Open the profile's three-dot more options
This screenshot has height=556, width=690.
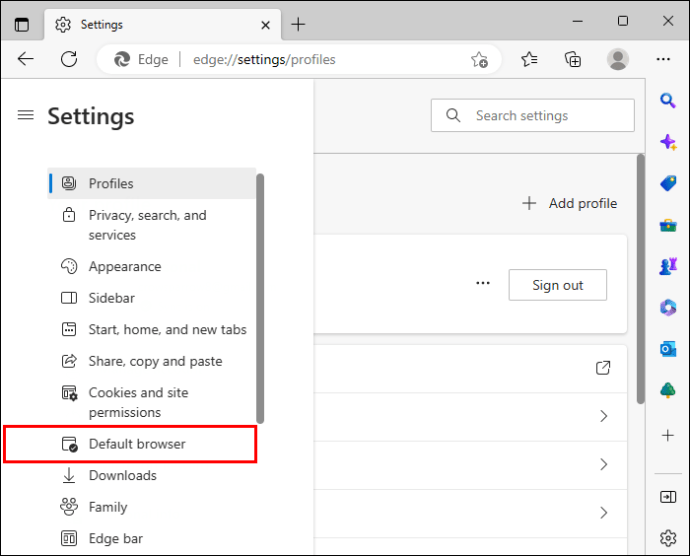click(483, 283)
